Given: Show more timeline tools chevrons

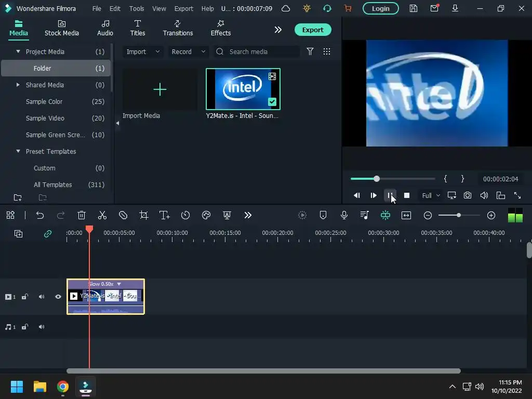Looking at the screenshot, I should click(248, 215).
